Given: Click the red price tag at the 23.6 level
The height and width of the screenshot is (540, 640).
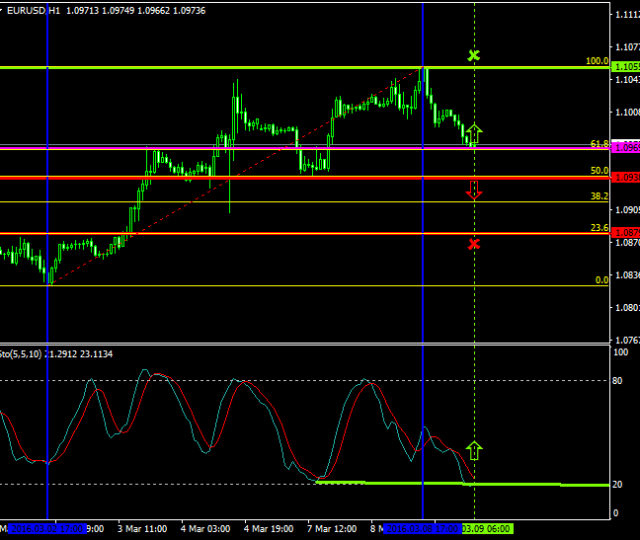Looking at the screenshot, I should (x=625, y=233).
